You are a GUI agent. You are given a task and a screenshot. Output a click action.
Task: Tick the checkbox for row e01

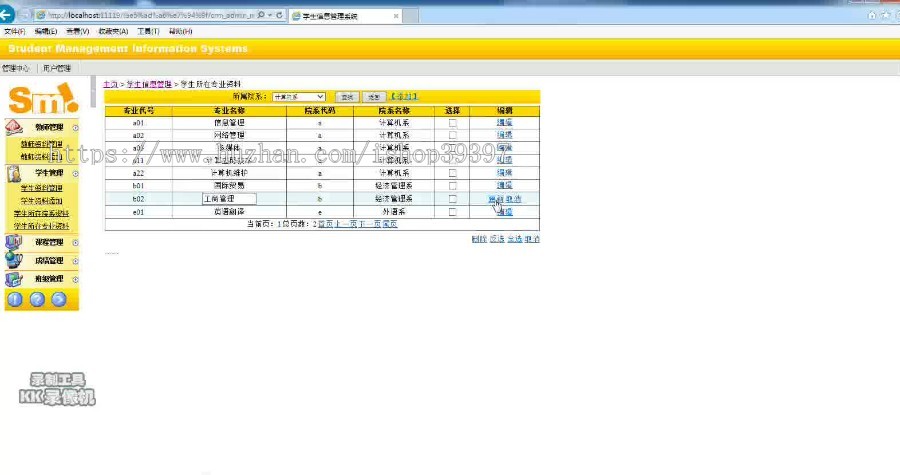(x=453, y=212)
